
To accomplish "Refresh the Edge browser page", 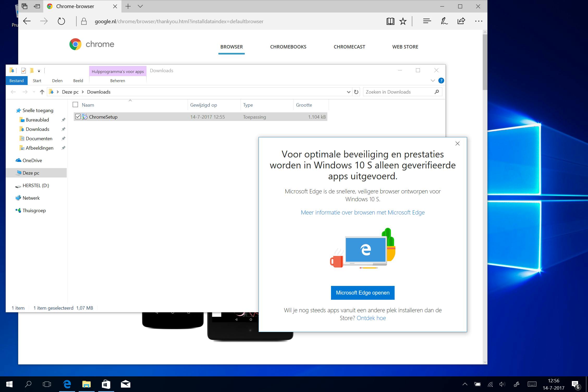I will 61,21.
